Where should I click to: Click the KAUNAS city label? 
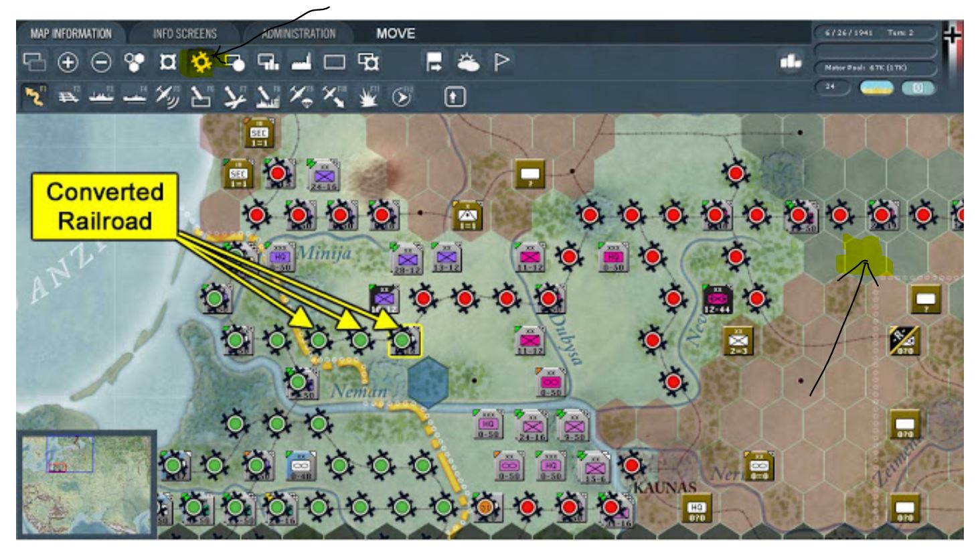coord(665,487)
